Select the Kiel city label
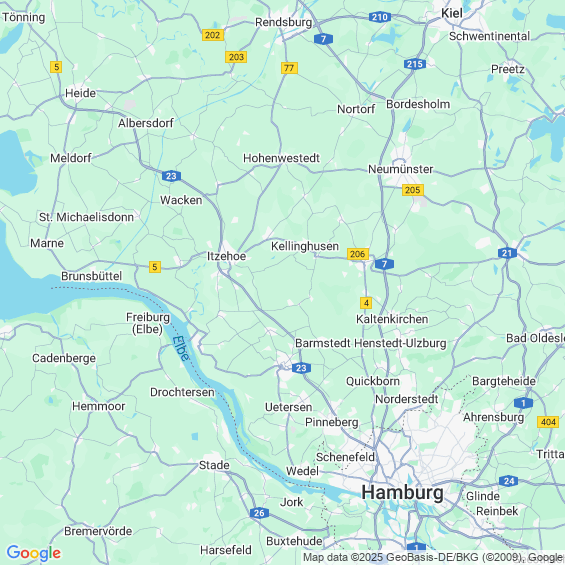 [452, 13]
